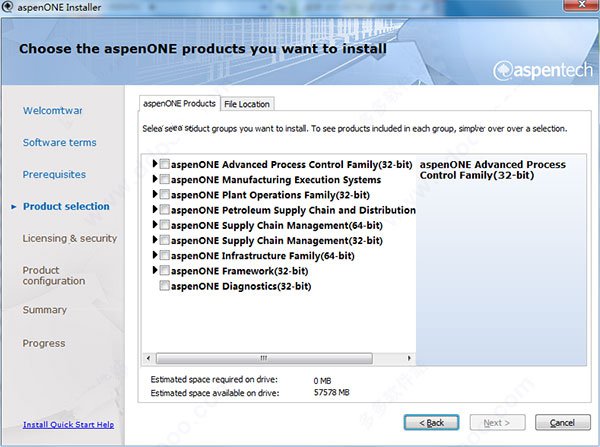
Task: Click the aspentech logo in banner
Action: point(543,71)
